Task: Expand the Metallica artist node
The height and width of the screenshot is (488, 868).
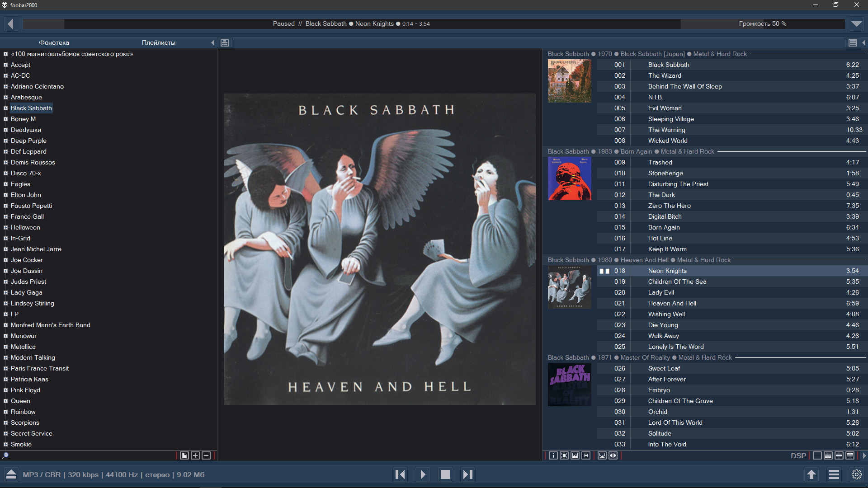Action: (x=5, y=347)
